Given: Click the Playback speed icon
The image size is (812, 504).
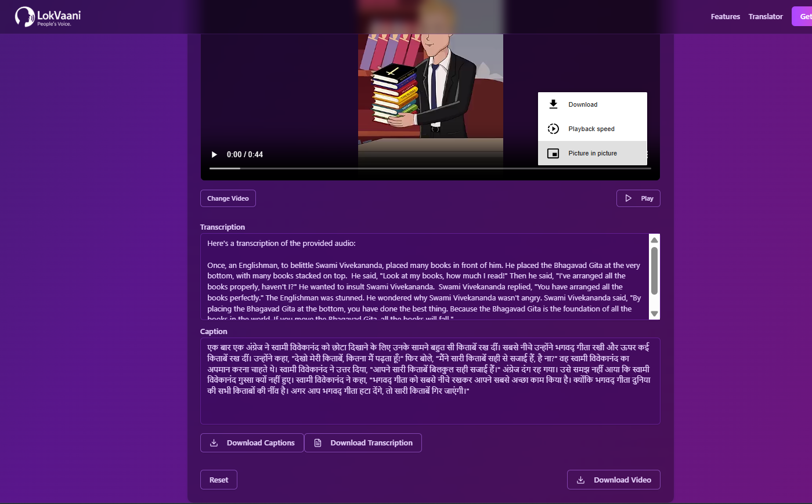Looking at the screenshot, I should [x=553, y=129].
